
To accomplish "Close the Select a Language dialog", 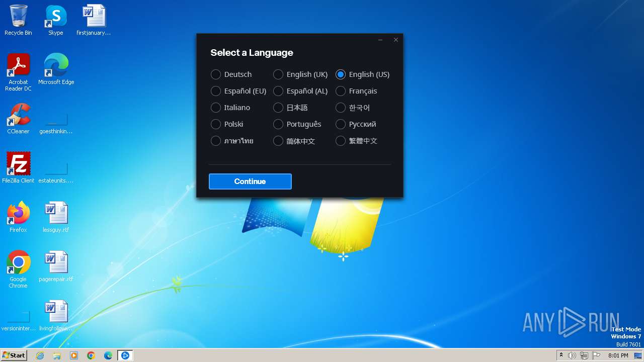I will coord(396,40).
